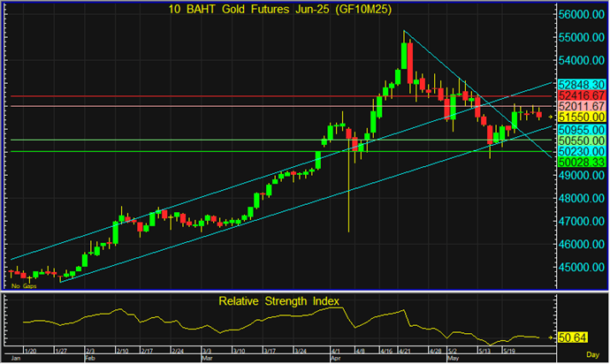610x364 pixels.
Task: Select the 2/10 date on time axis
Action: tap(124, 351)
